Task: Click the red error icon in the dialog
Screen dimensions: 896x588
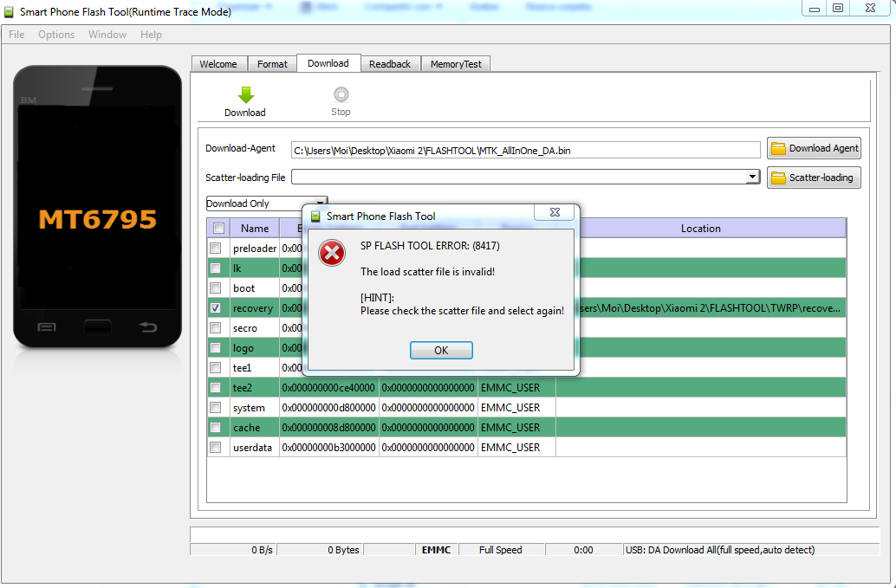Action: [332, 253]
